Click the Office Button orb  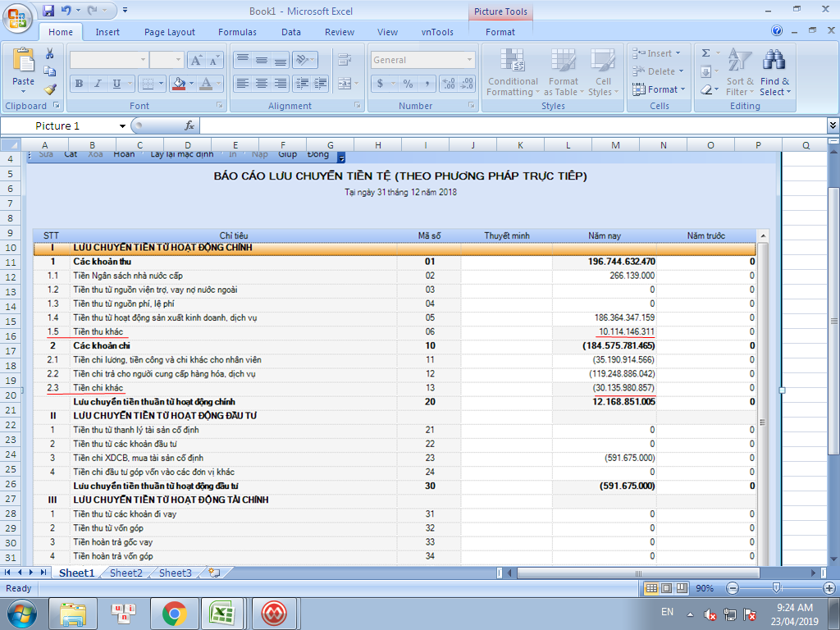[x=18, y=18]
